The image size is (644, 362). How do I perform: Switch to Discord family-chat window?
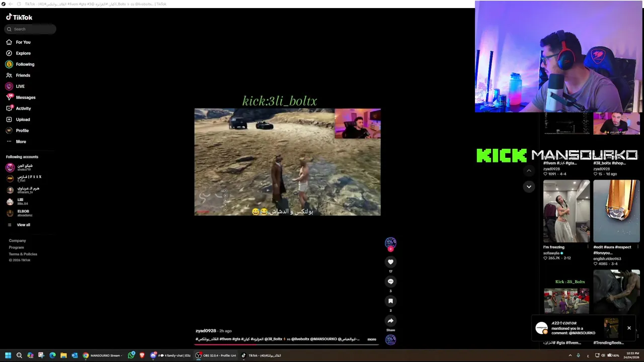tap(171, 355)
